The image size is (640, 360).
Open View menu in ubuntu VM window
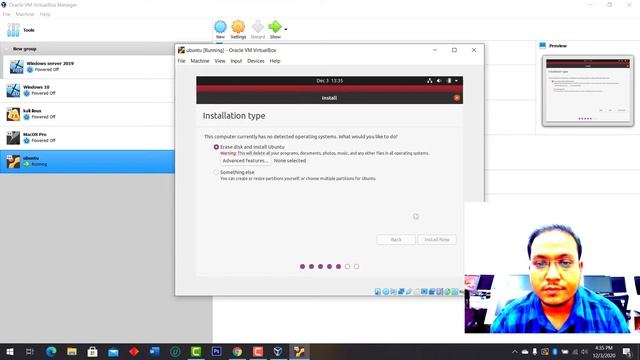[x=220, y=61]
